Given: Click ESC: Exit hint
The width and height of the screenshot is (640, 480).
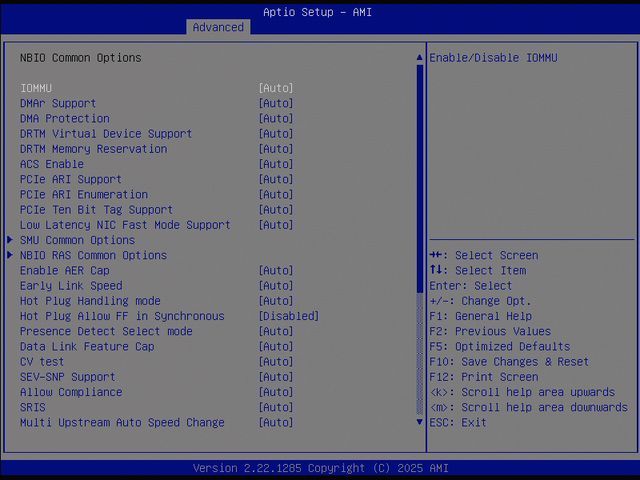Looking at the screenshot, I should pos(458,422).
